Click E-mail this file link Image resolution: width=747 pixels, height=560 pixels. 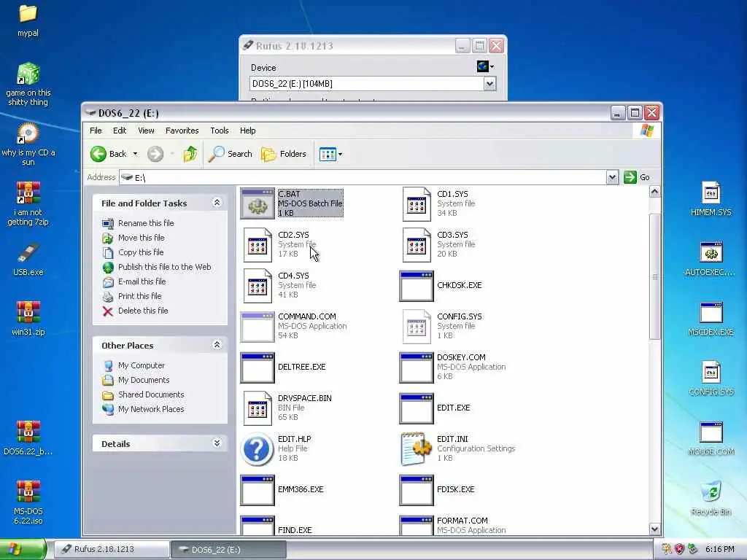142,281
